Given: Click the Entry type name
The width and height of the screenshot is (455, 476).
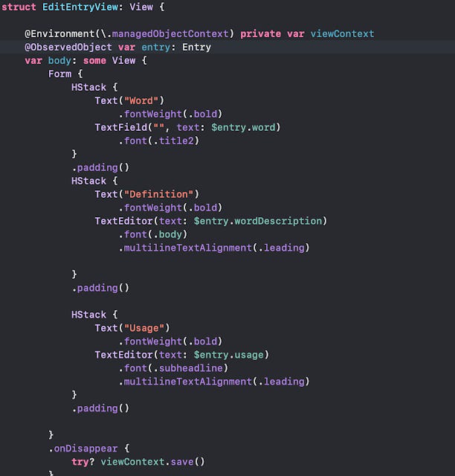Looking at the screenshot, I should tap(196, 48).
